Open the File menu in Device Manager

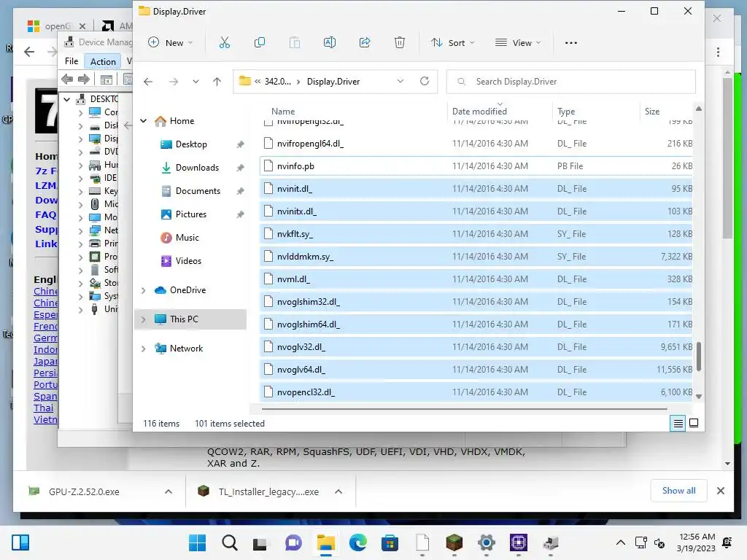71,61
